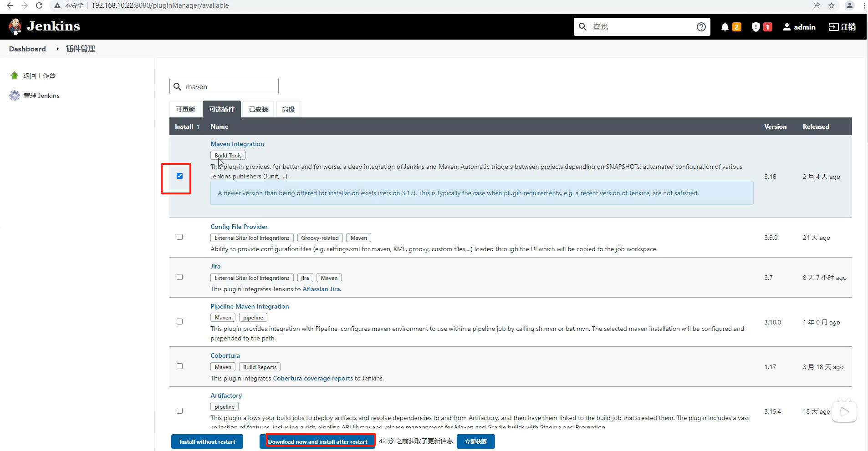Click the search help question mark icon
The width and height of the screenshot is (868, 451).
pyautogui.click(x=701, y=27)
